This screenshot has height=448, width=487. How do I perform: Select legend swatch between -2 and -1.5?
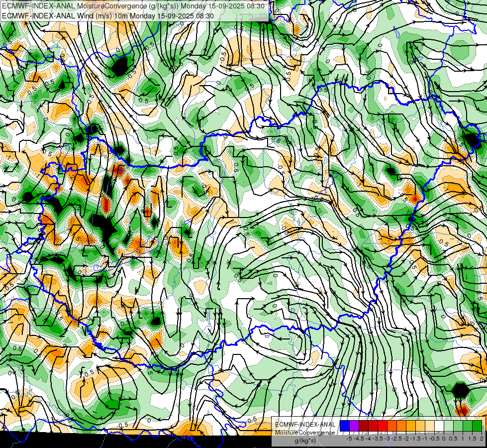pyautogui.click(x=410, y=426)
